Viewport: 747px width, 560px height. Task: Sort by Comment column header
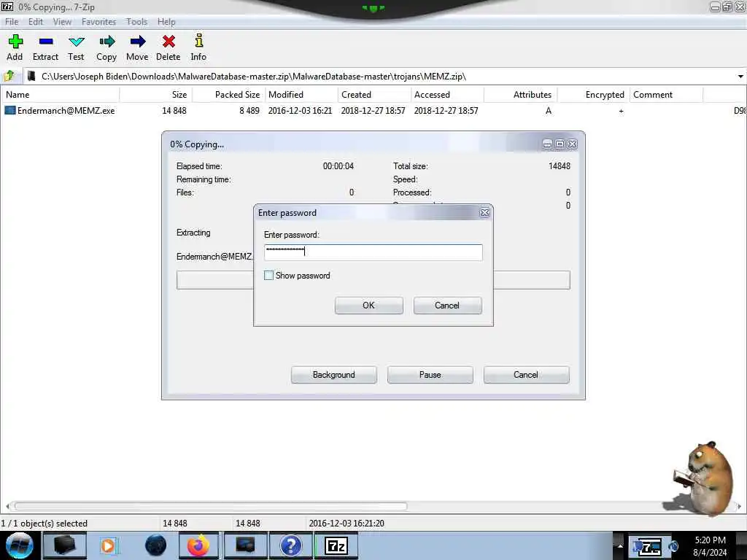click(667, 95)
